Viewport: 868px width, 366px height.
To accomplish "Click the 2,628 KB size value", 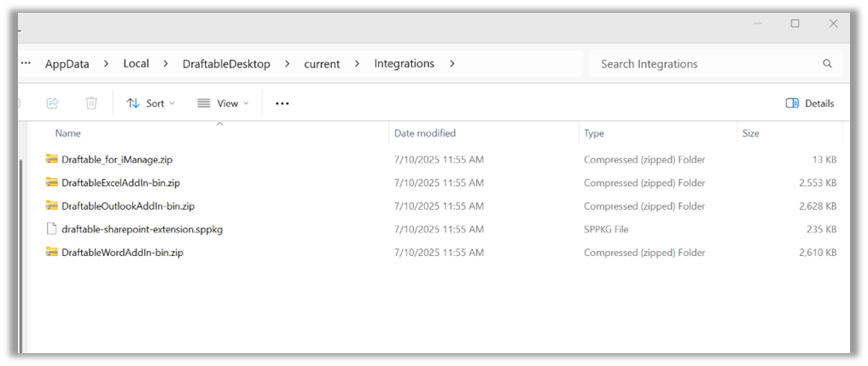I will 818,206.
